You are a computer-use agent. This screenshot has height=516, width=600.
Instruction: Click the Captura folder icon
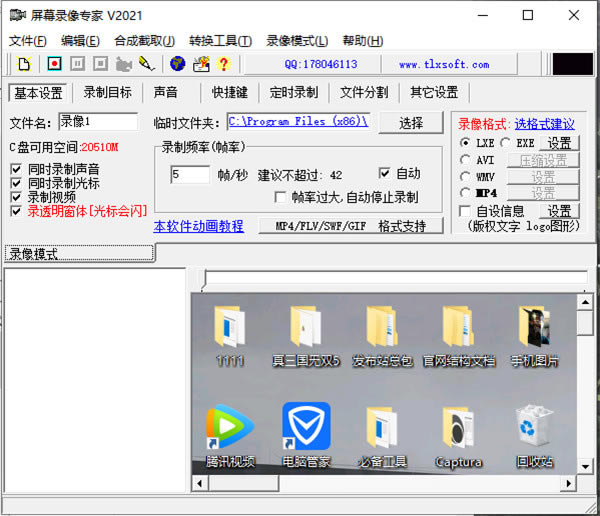[458, 427]
